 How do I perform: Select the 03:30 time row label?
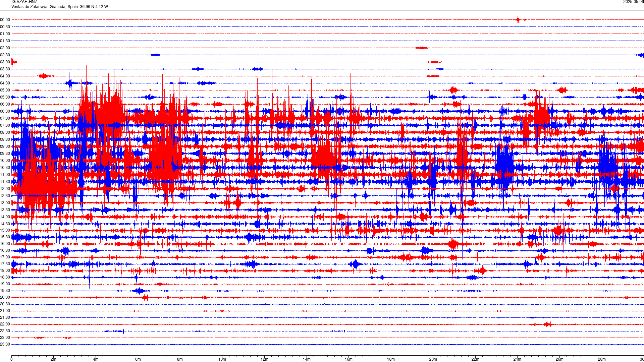click(5, 69)
